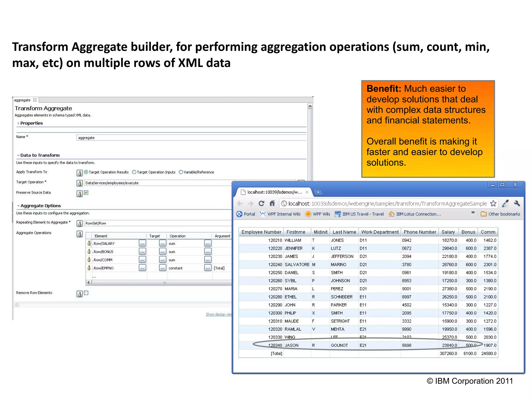Click the Last Name column header
This screenshot has width=532, height=399.
[344, 232]
